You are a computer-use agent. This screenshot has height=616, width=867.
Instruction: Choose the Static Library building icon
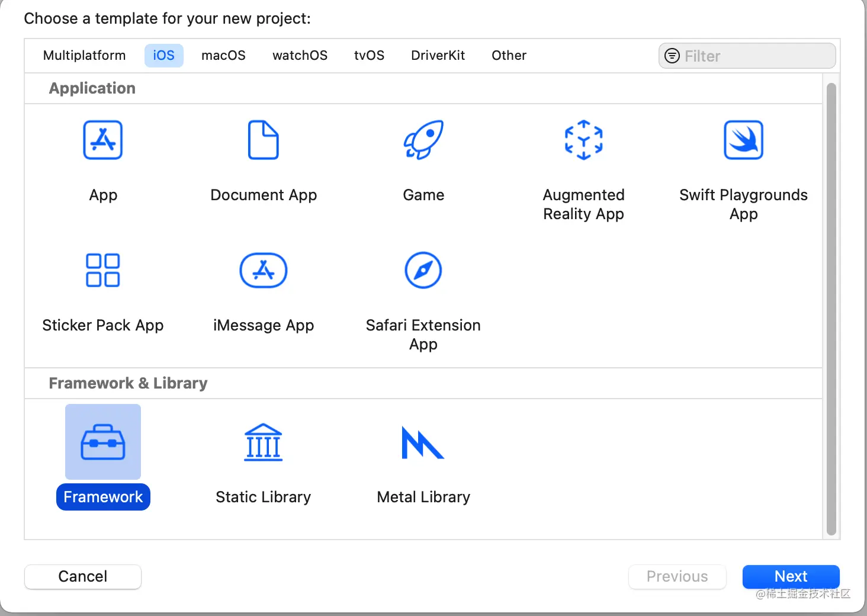(264, 442)
